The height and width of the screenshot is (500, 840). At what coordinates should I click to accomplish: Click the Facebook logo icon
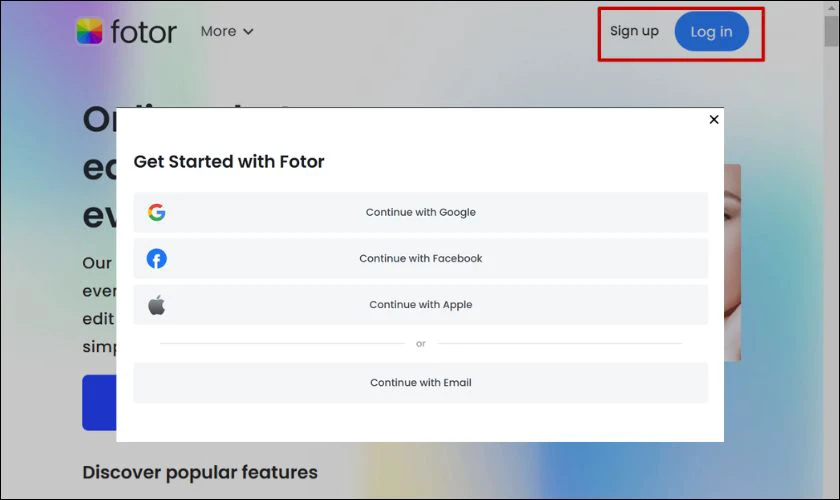pyautogui.click(x=156, y=259)
